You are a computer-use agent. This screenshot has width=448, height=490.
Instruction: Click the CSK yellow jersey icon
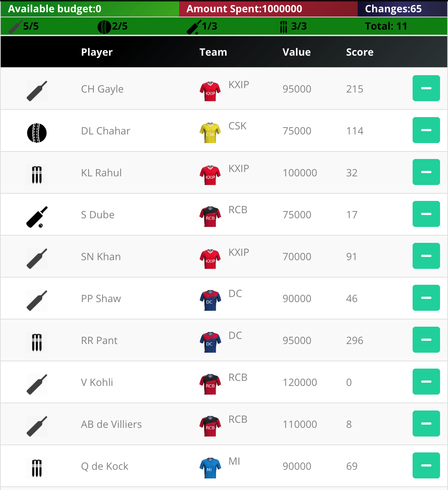pyautogui.click(x=210, y=133)
